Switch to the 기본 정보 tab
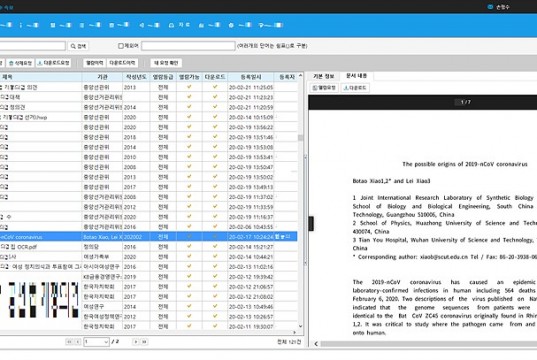The height and width of the screenshot is (360, 537). [x=324, y=76]
